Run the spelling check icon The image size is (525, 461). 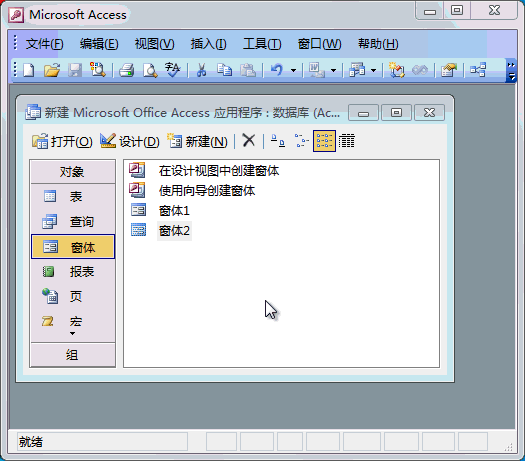[172, 70]
